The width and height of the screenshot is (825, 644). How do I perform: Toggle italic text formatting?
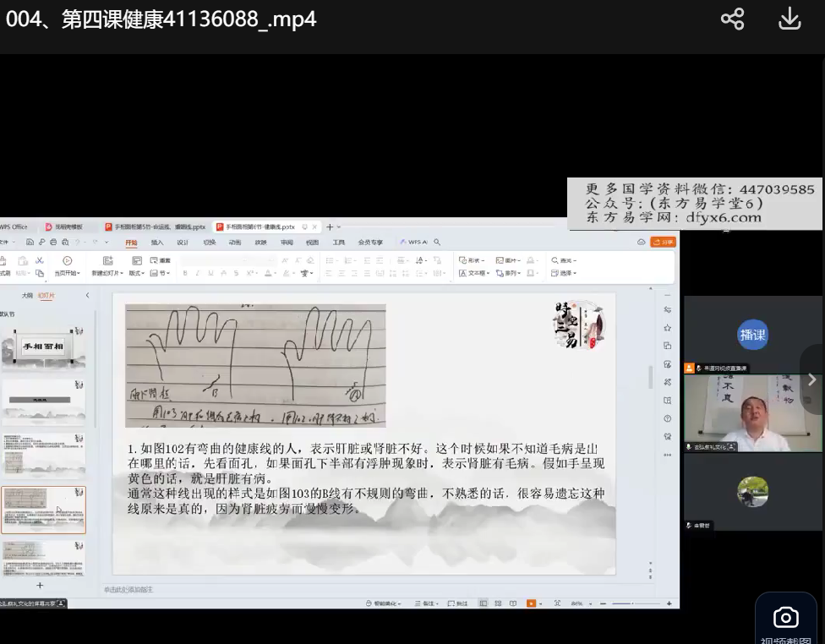click(197, 274)
